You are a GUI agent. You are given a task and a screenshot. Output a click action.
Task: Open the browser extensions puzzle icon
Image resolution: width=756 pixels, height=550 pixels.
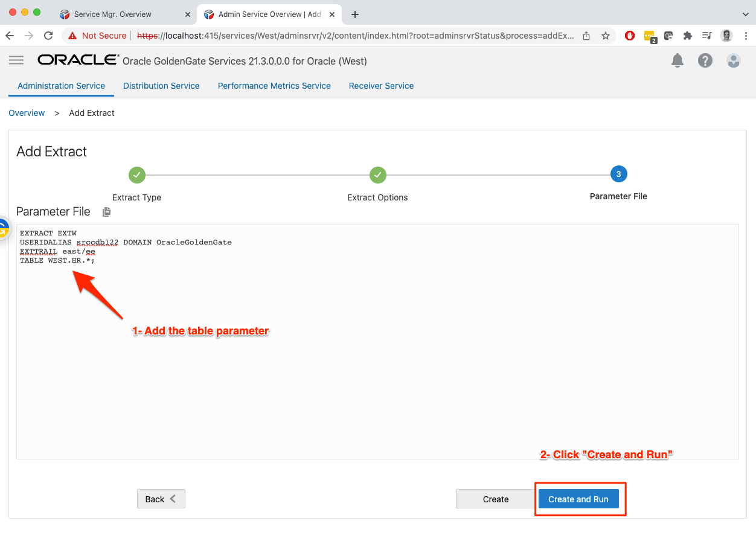pos(687,36)
